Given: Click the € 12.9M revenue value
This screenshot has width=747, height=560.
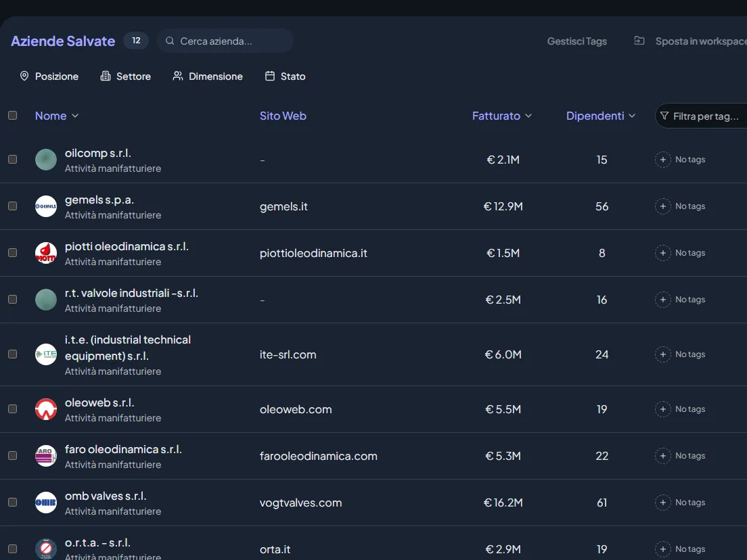Looking at the screenshot, I should (503, 206).
